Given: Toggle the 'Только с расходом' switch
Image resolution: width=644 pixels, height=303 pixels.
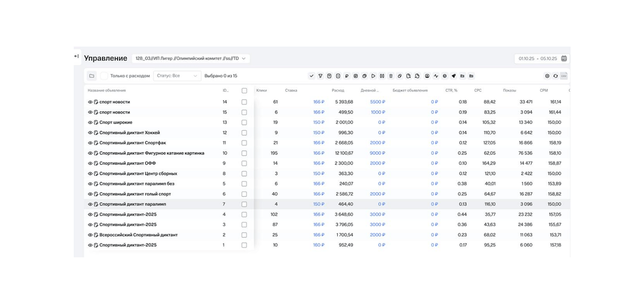Looking at the screenshot, I should pyautogui.click(x=104, y=76).
